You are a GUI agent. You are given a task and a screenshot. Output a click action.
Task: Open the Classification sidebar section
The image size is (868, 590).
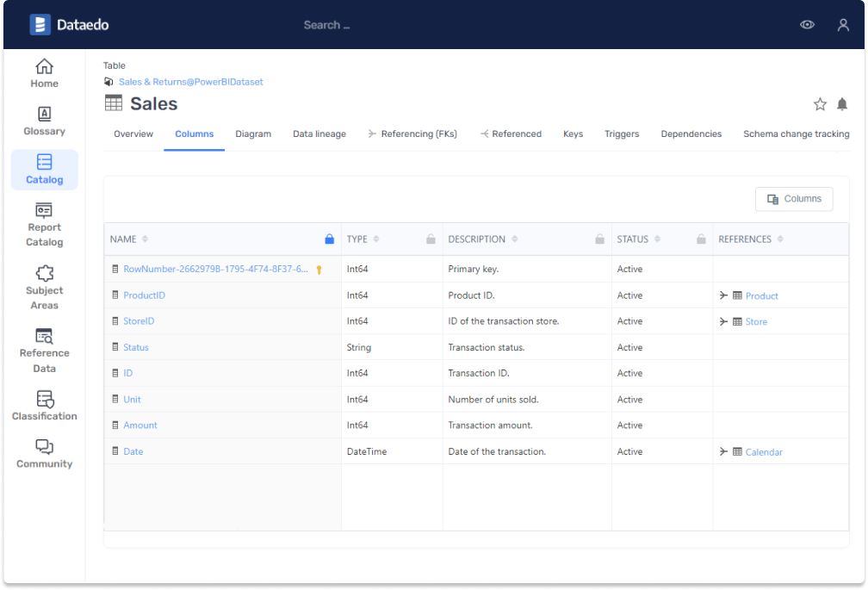point(44,406)
